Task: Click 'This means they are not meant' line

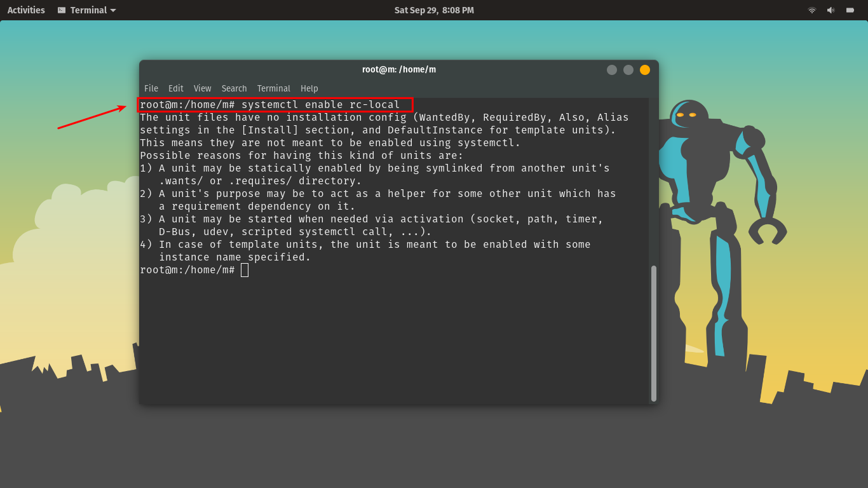Action: point(330,143)
